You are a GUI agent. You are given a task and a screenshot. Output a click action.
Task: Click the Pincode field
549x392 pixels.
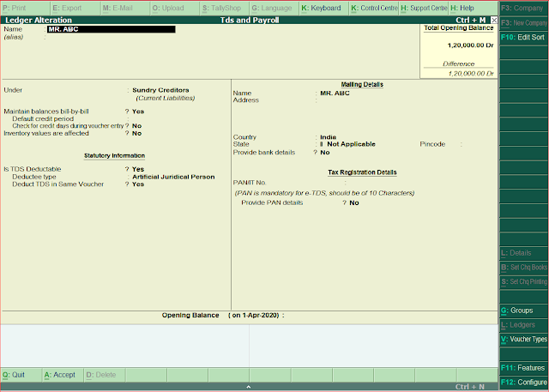tap(478, 144)
